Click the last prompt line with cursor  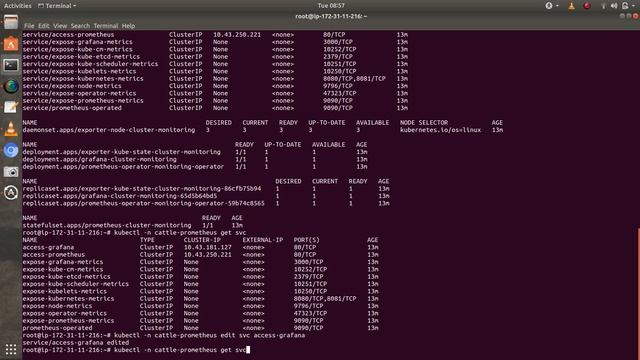pos(136,351)
